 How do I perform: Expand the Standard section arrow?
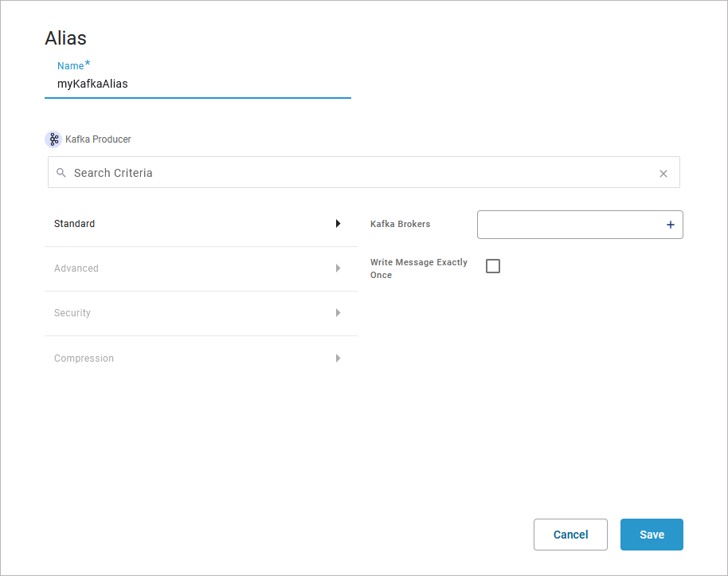point(338,224)
